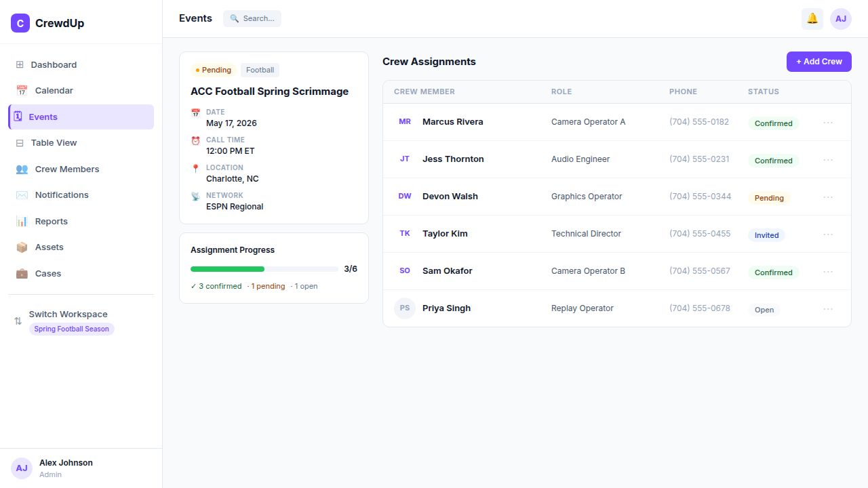Click the Reports bar chart icon
The image size is (868, 488).
(x=22, y=222)
